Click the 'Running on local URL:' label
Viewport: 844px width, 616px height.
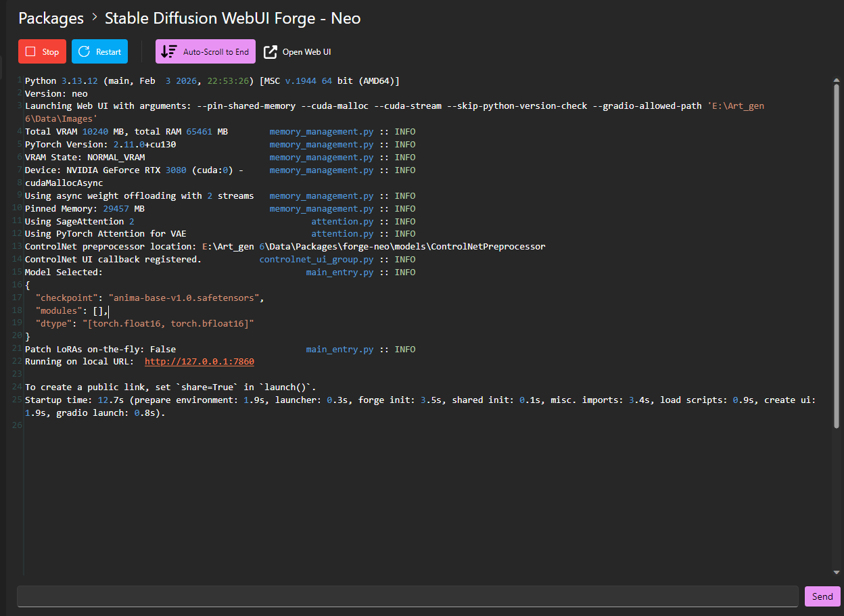79,362
